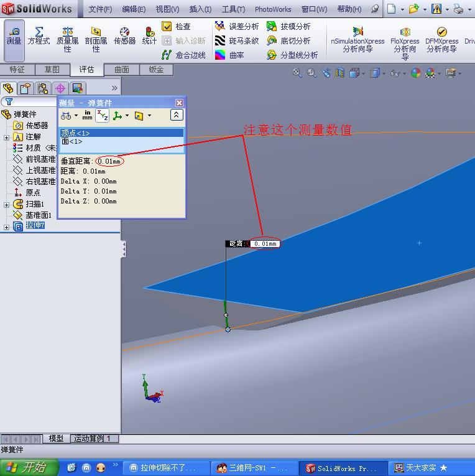Screen dimensions: 475x476
Task: Switch to 三维网-SW1 taskbar window
Action: (x=255, y=468)
